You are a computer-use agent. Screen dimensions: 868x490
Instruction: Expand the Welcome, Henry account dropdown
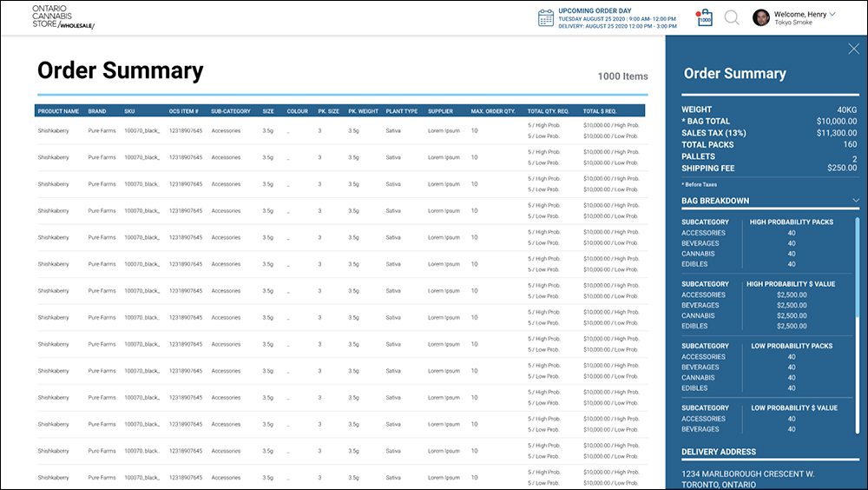832,15
